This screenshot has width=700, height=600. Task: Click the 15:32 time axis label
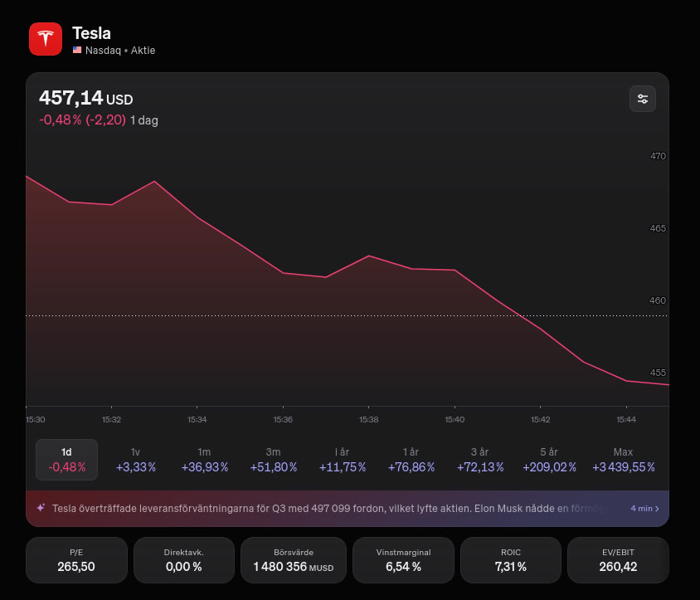111,420
